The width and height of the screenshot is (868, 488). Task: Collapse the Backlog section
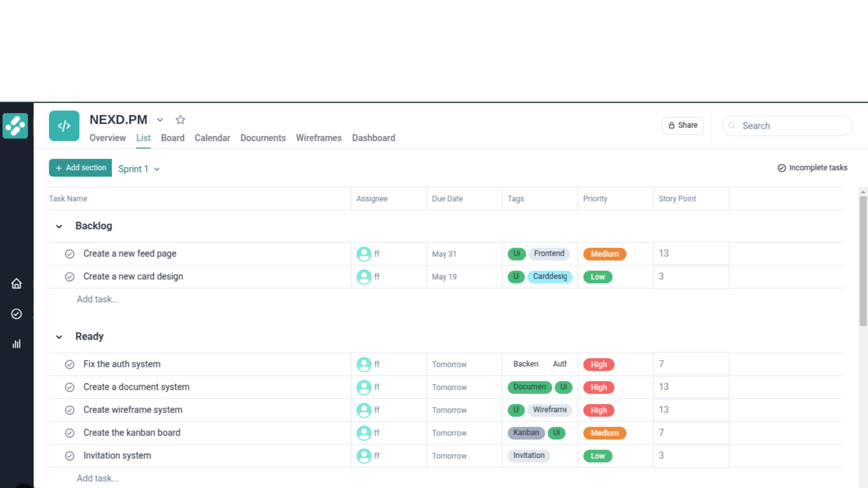[59, 226]
